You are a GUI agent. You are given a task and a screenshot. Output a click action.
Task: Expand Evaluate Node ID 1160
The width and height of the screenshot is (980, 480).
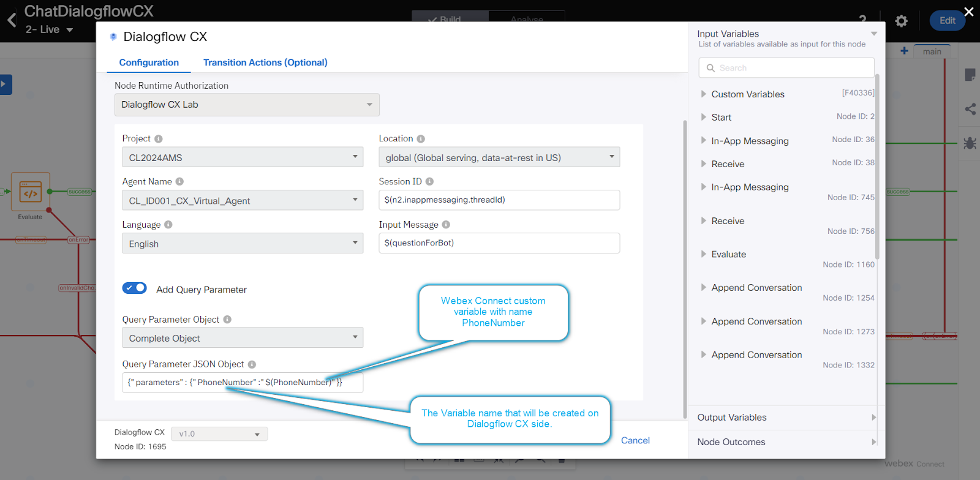(x=704, y=253)
